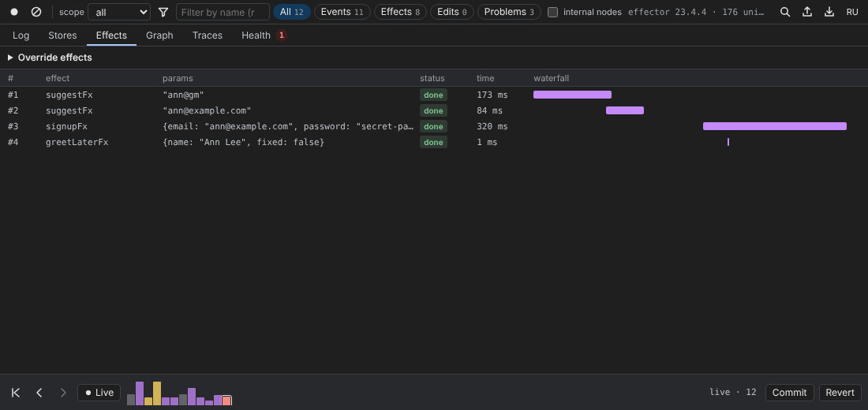Select row #1 suggestFx effect name
Image resolution: width=868 pixels, height=410 pixels.
click(69, 95)
